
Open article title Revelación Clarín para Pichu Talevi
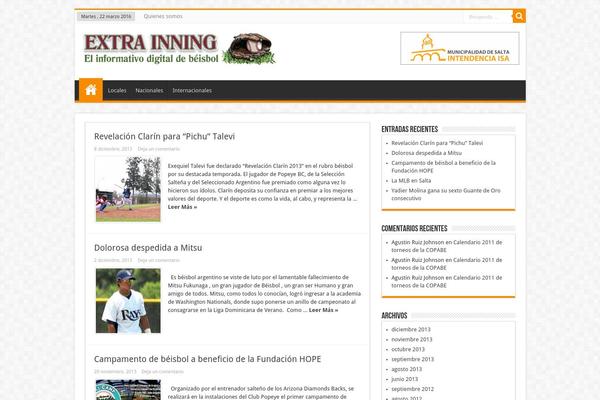165,136
